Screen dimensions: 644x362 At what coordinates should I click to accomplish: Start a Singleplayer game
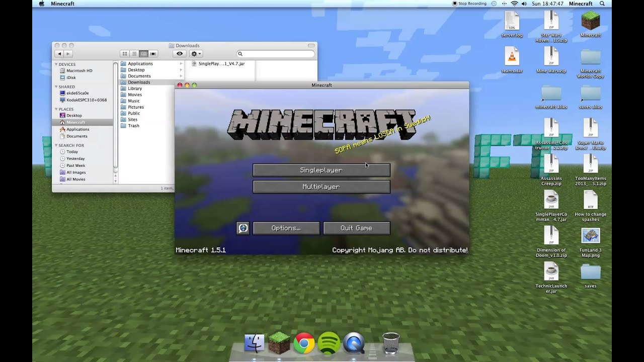click(x=321, y=170)
